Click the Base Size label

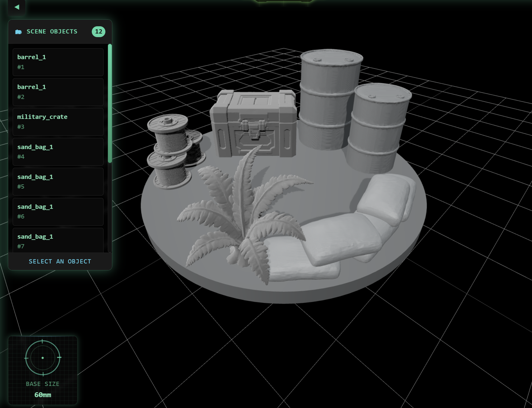tap(43, 384)
